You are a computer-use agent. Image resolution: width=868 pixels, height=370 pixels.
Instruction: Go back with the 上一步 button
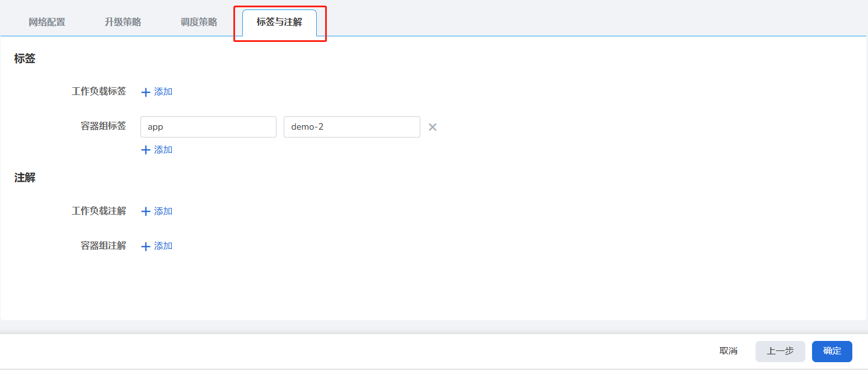point(780,351)
